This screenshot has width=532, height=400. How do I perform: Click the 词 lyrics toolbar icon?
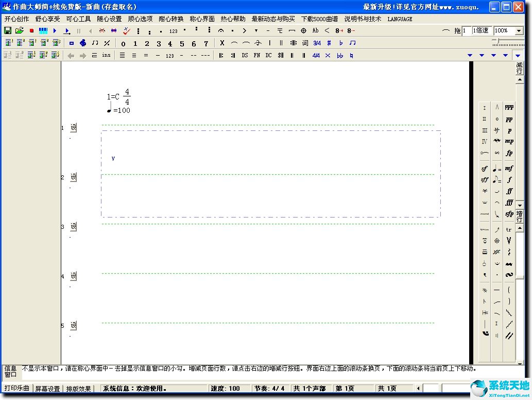pyautogui.click(x=305, y=43)
